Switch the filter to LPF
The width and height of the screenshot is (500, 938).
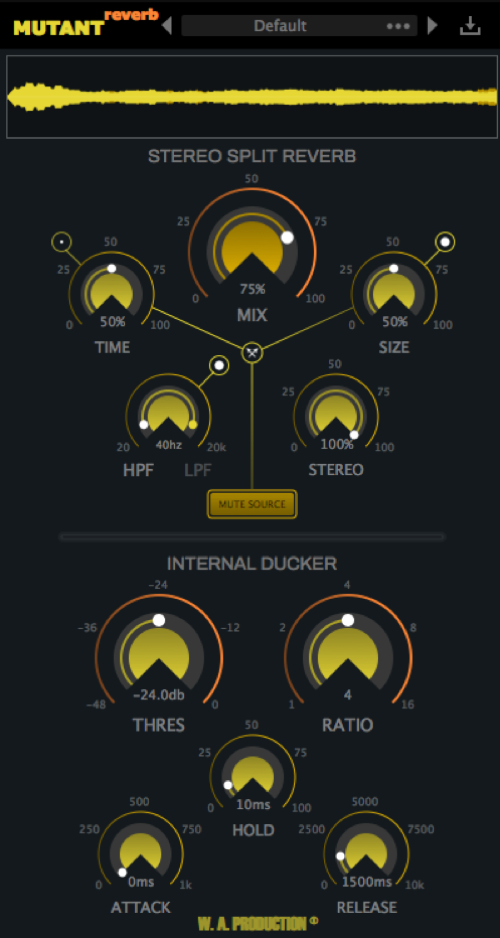coord(197,470)
